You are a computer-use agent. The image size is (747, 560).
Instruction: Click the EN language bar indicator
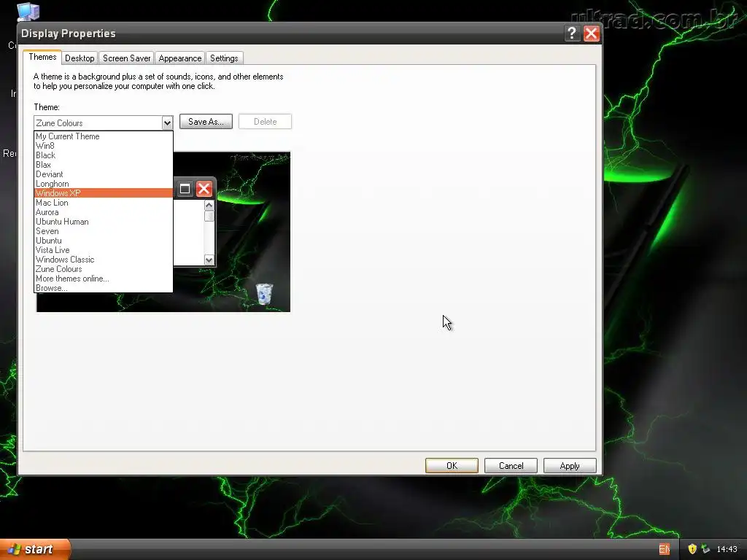tap(664, 549)
